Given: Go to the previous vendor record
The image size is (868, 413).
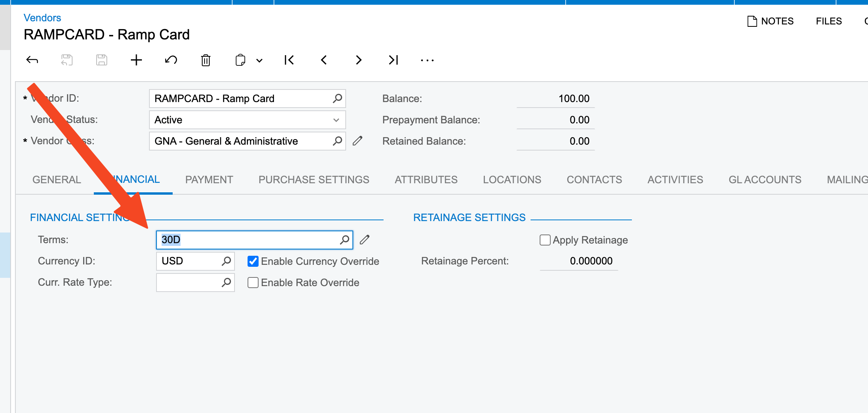Looking at the screenshot, I should tap(324, 60).
